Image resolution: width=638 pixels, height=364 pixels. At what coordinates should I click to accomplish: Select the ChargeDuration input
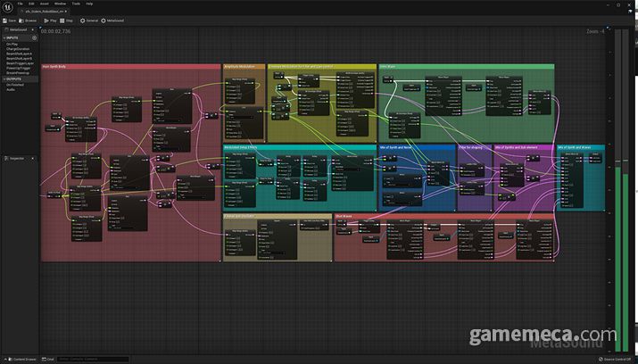click(x=20, y=49)
